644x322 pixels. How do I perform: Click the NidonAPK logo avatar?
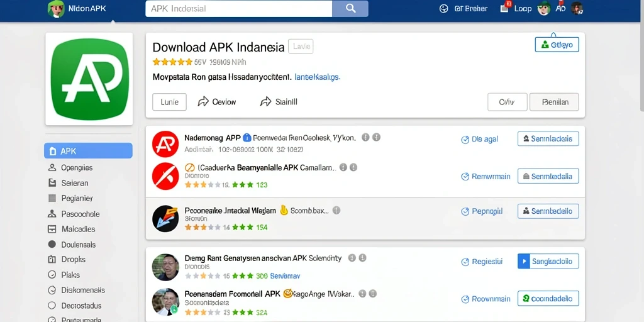coord(56,9)
